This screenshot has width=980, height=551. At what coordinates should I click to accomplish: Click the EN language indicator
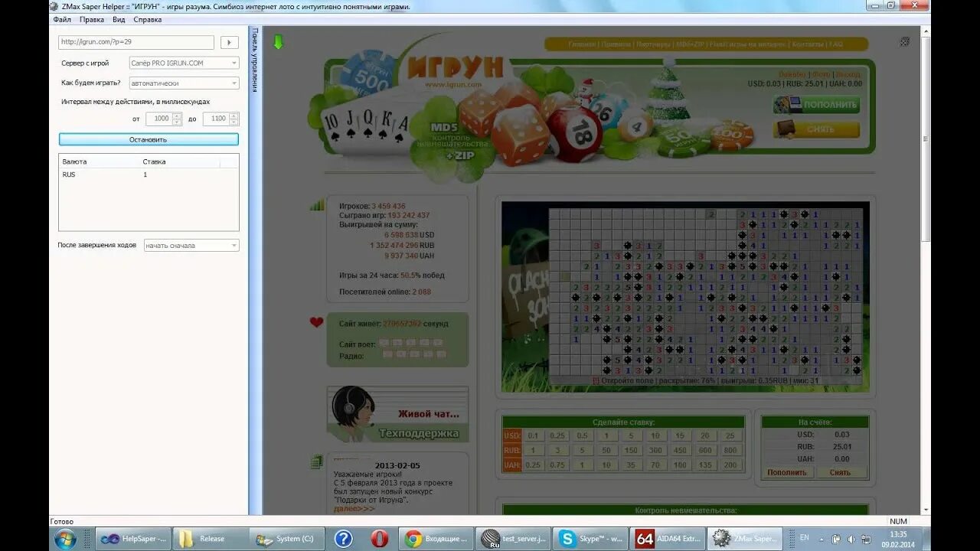804,538
